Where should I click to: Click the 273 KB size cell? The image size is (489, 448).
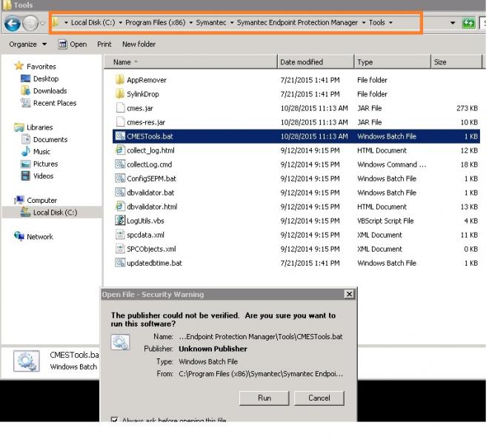(x=467, y=108)
